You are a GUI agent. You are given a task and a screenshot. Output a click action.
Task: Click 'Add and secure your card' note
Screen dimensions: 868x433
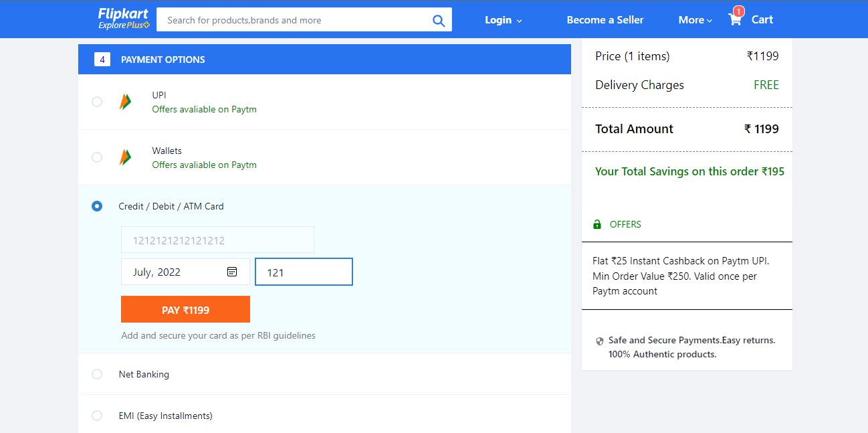click(x=218, y=335)
